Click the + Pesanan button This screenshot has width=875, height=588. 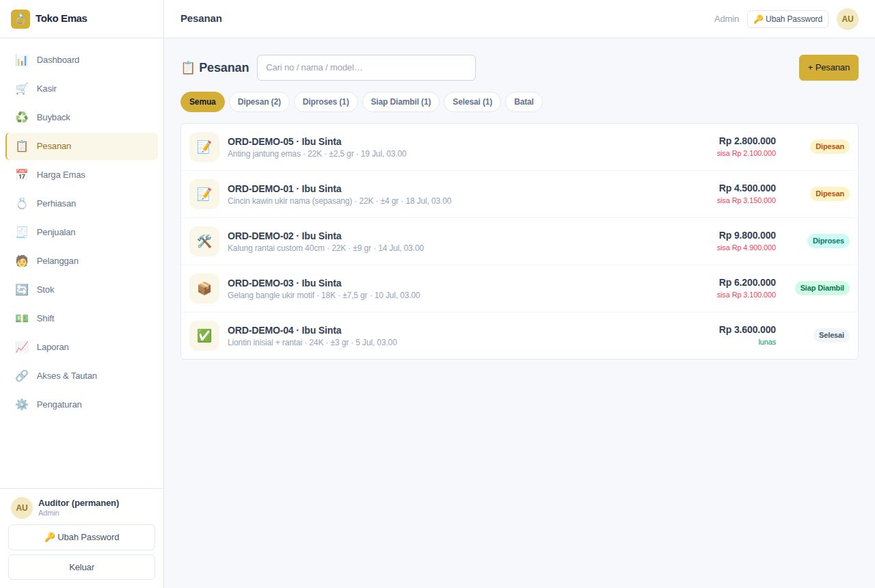(x=829, y=68)
